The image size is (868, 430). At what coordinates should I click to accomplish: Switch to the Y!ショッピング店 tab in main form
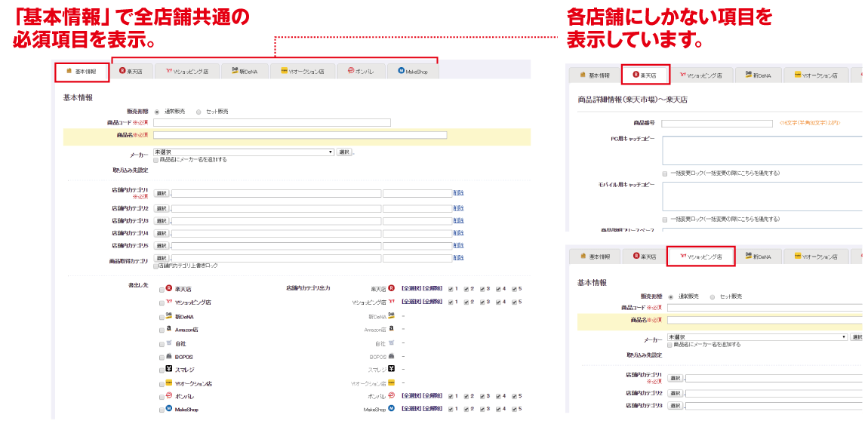[x=186, y=72]
